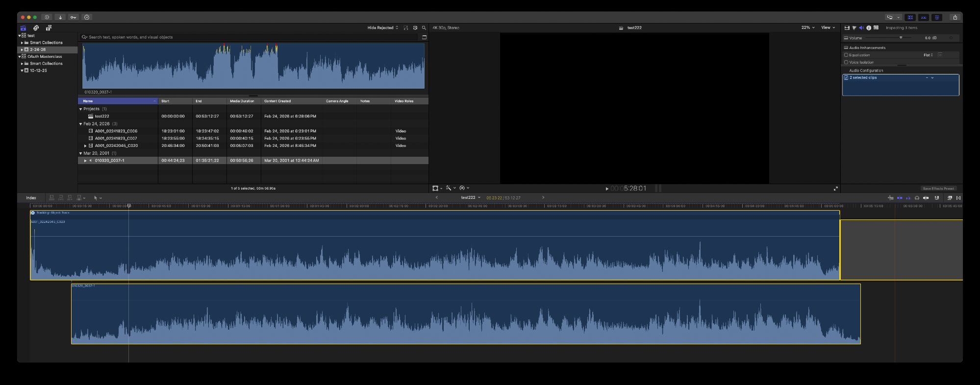980x385 pixels.
Task: Click the Share export icon
Action: coord(955,17)
